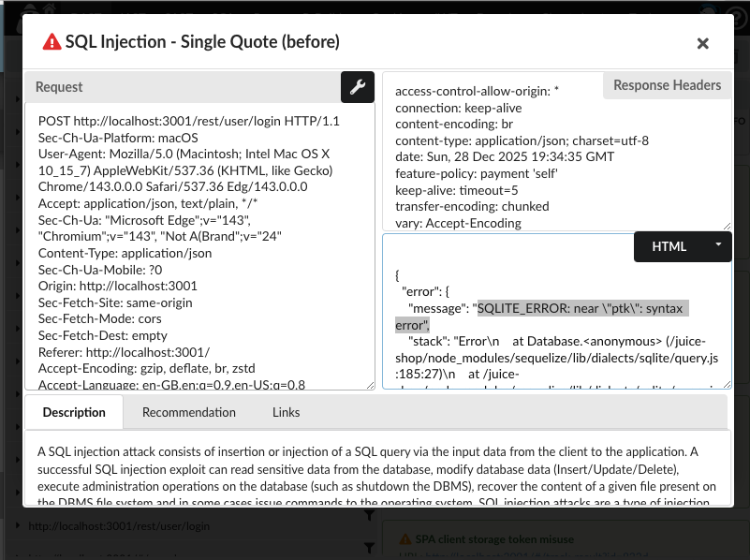Switch to the Recommendation tab
Viewport: 750px width, 560px height.
pyautogui.click(x=188, y=412)
